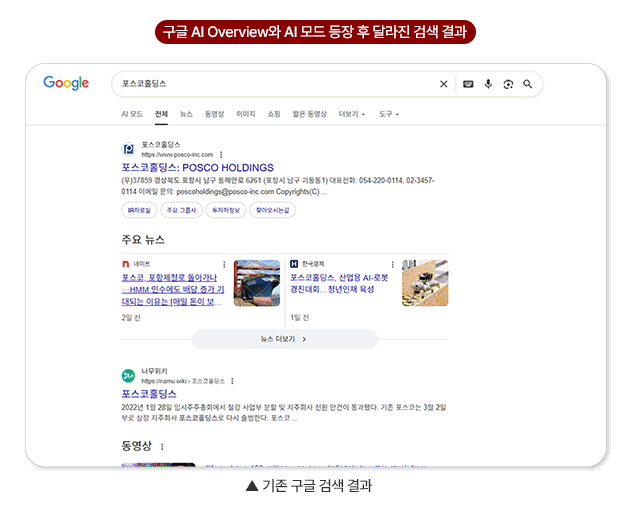Click the magnifier search icon

point(528,84)
